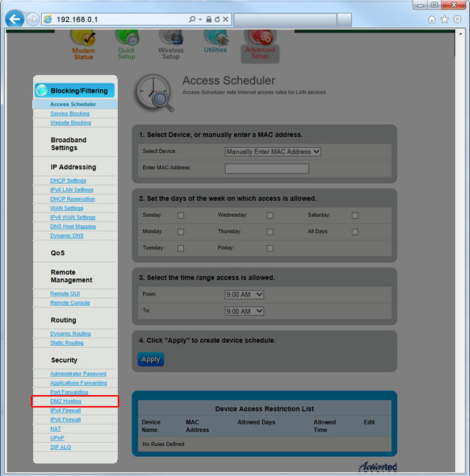Open the From time dropdown
Image resolution: width=470 pixels, height=476 pixels.
point(244,294)
